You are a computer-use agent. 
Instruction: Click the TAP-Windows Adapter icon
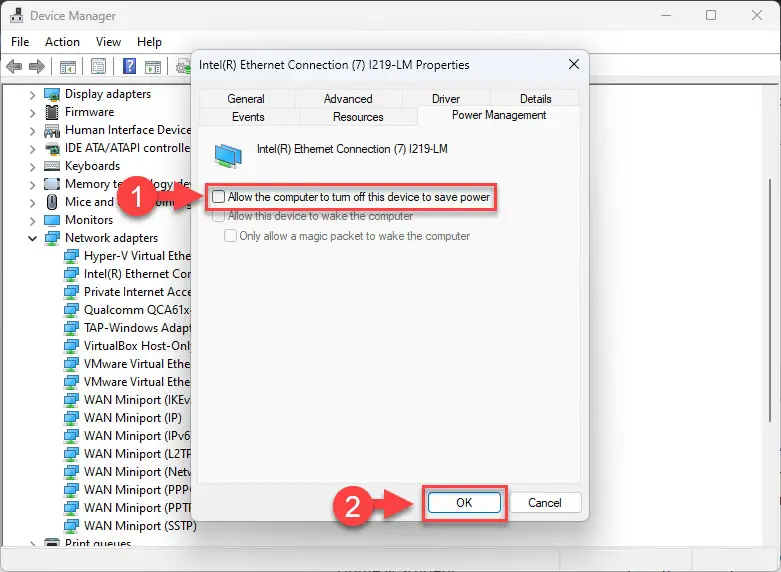point(71,328)
